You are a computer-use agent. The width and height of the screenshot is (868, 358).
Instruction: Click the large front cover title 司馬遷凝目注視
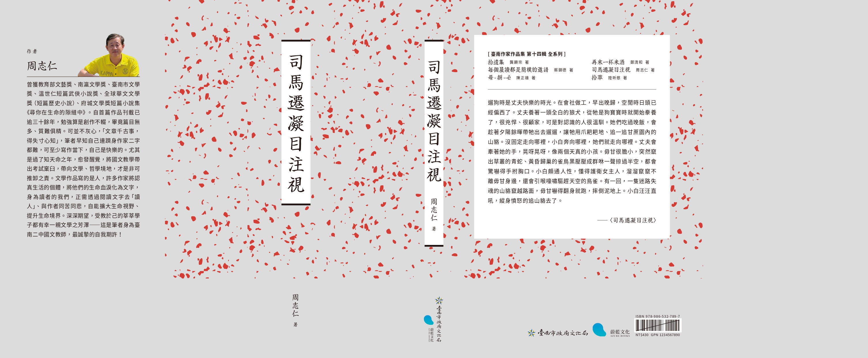(296, 123)
